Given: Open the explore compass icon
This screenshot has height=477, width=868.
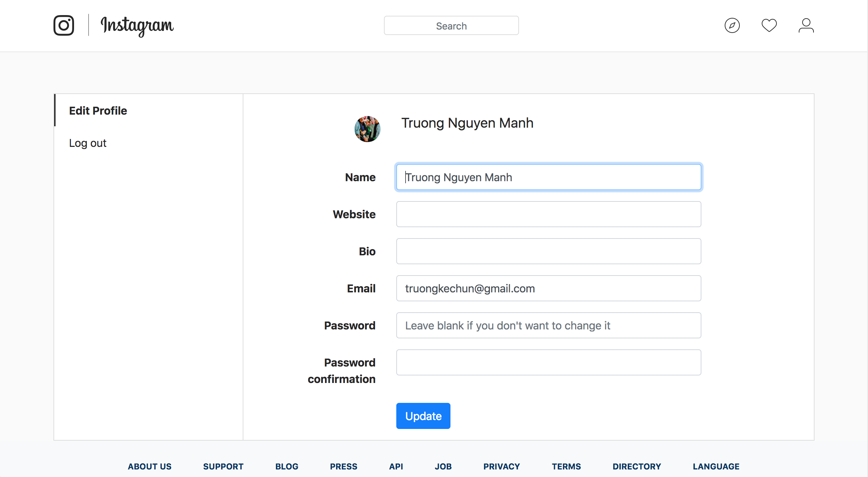Looking at the screenshot, I should tap(732, 25).
